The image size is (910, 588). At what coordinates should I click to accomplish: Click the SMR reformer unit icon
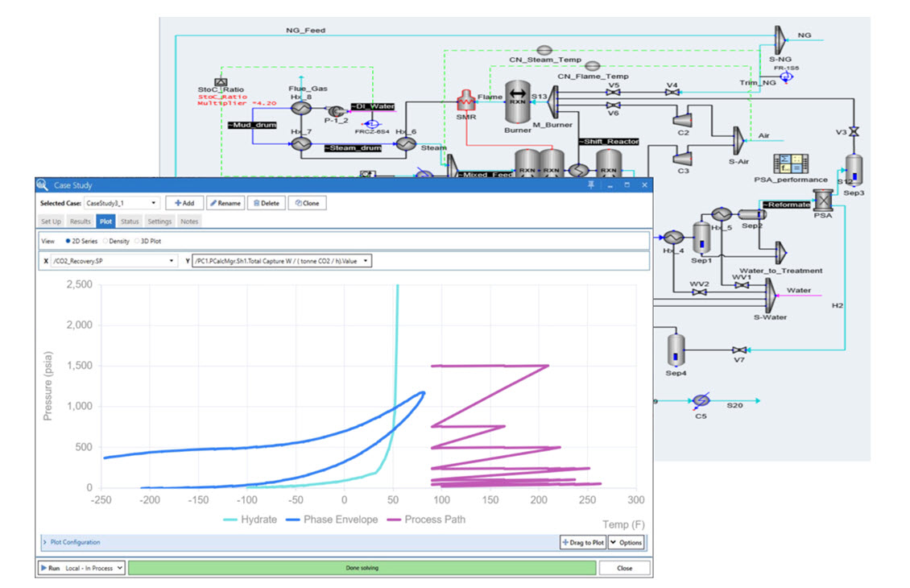tap(466, 101)
